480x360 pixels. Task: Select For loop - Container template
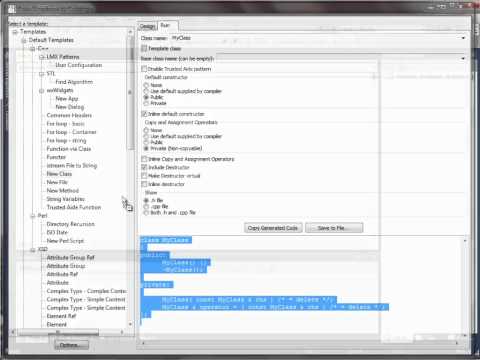click(x=71, y=132)
